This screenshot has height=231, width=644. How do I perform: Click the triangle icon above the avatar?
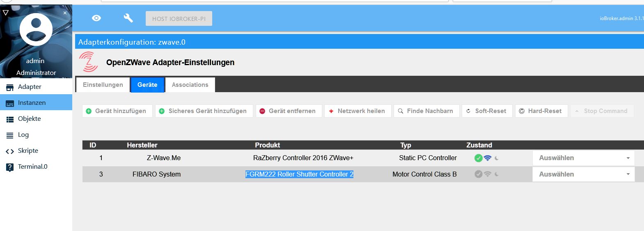pyautogui.click(x=5, y=13)
